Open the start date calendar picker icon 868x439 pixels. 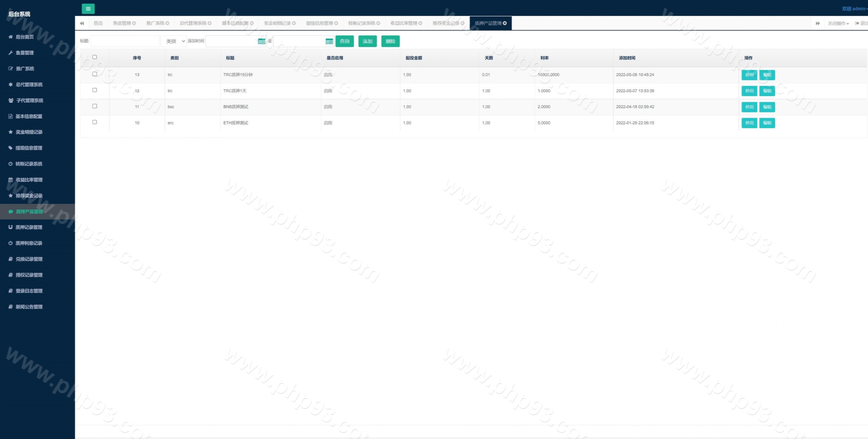(261, 41)
